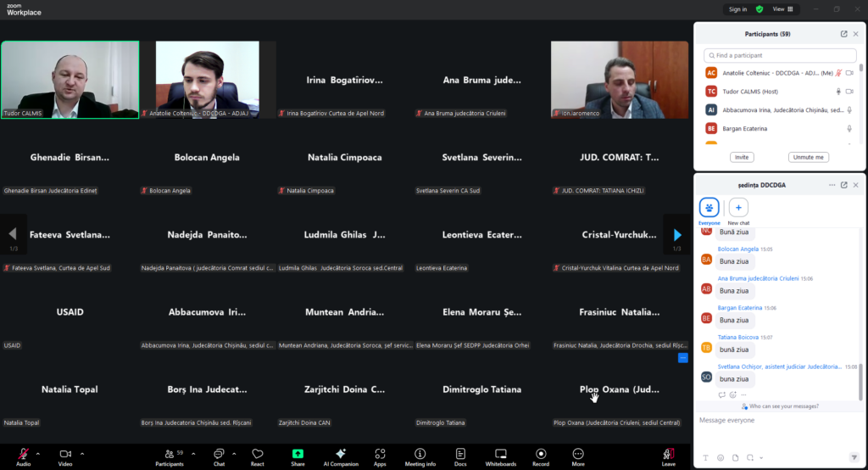The width and height of the screenshot is (868, 470).
Task: Toggle the Participants panel in toolbar
Action: tap(169, 456)
